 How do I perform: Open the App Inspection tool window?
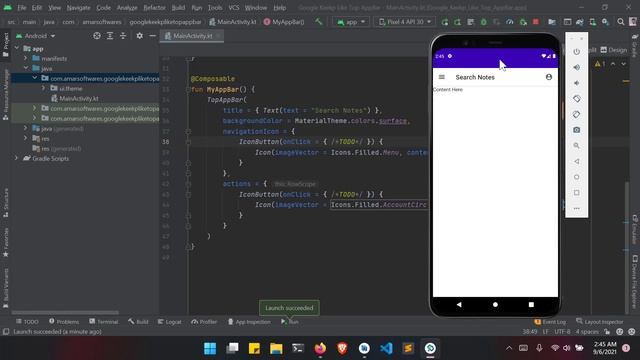[249, 322]
